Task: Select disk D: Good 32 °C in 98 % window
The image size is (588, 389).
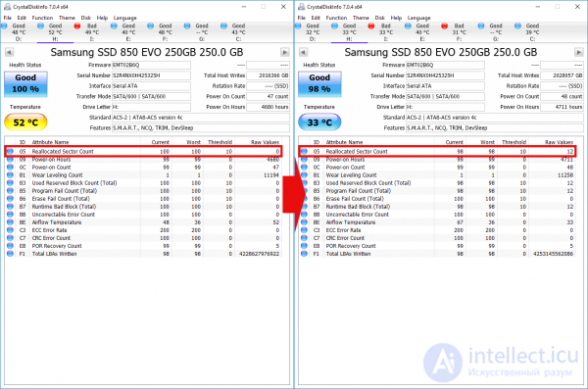Action: tap(309, 32)
